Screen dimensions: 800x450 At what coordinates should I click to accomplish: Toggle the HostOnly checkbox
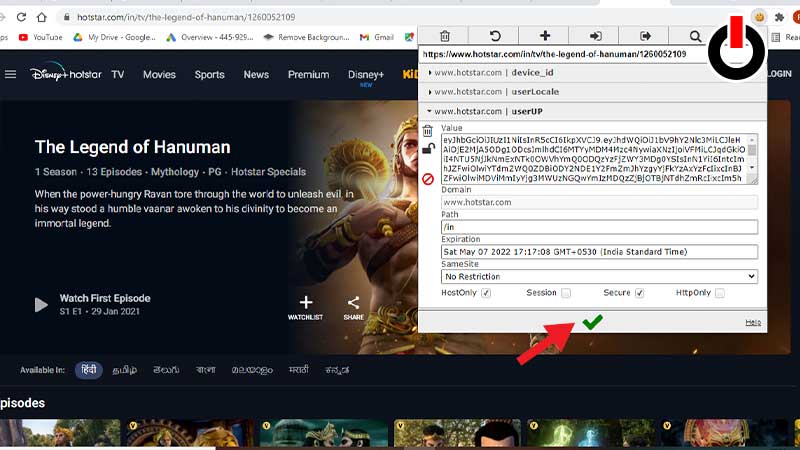click(486, 293)
